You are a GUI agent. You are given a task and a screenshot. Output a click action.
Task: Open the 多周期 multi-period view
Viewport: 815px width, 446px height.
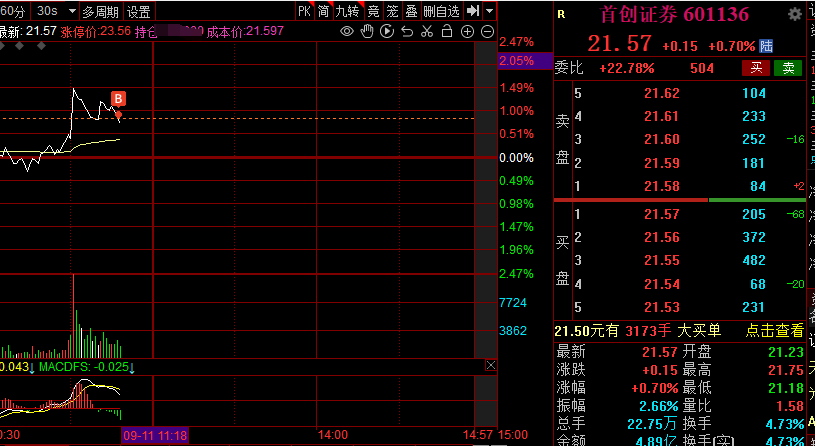[x=100, y=11]
